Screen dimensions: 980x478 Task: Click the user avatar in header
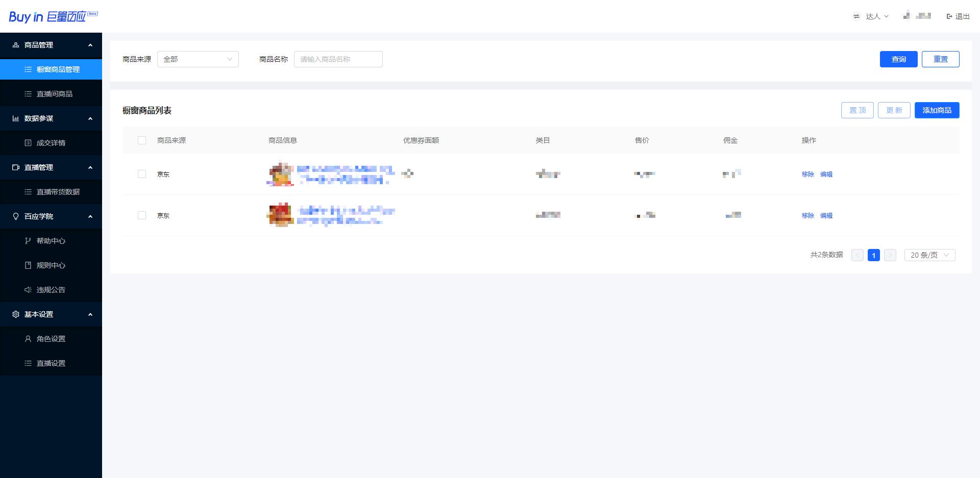tap(906, 16)
